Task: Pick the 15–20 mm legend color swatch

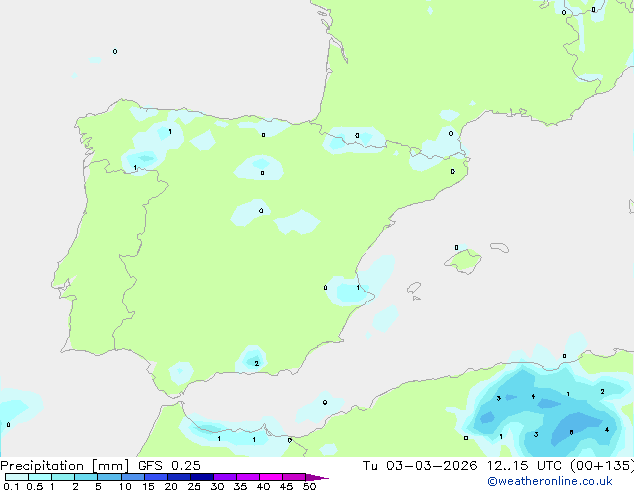Action: pyautogui.click(x=155, y=477)
